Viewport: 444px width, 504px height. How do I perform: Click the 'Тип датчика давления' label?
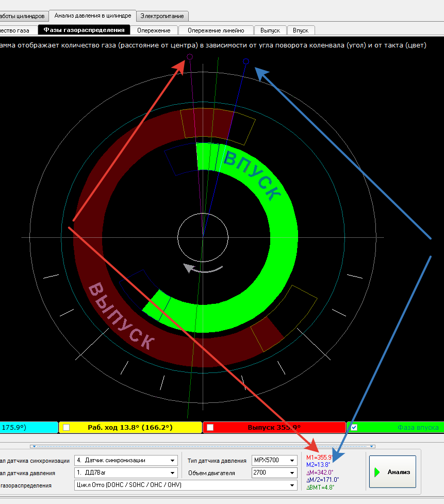click(217, 461)
